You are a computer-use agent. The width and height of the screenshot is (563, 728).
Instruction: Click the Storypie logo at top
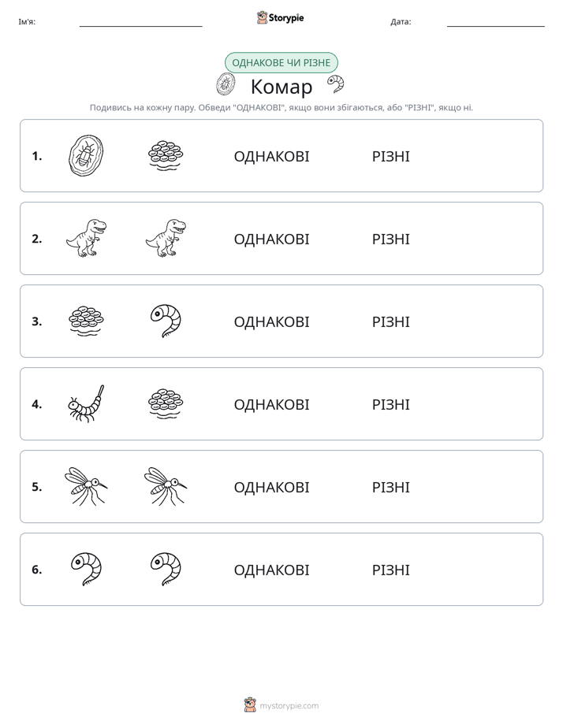pyautogui.click(x=280, y=17)
